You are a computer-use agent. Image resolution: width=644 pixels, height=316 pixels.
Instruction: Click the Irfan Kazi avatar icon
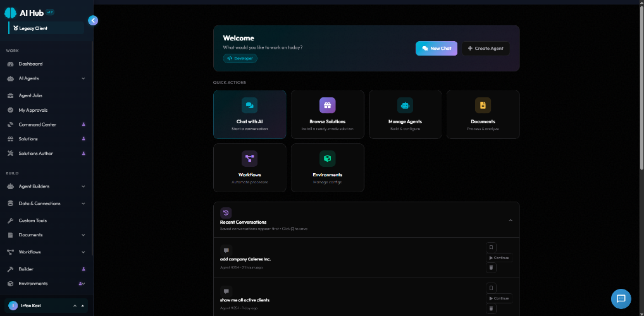13,306
